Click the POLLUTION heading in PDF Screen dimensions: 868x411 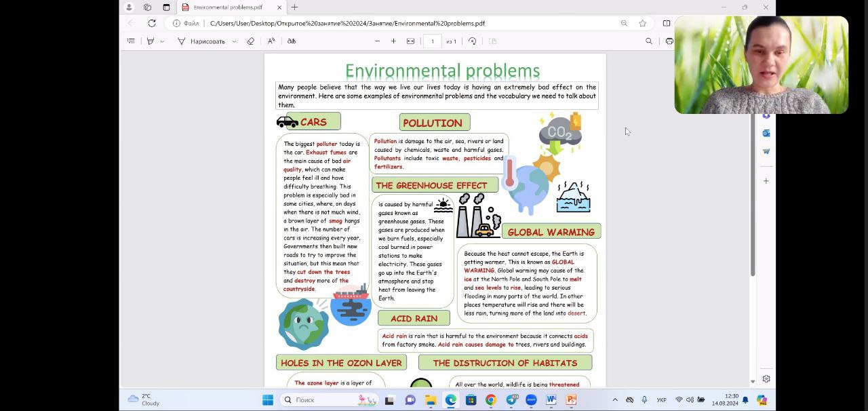(x=433, y=123)
